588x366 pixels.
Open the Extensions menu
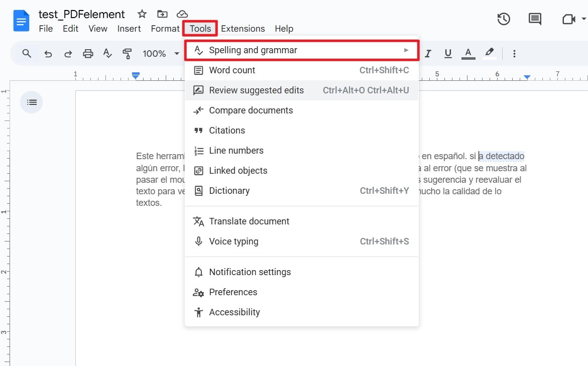point(243,29)
